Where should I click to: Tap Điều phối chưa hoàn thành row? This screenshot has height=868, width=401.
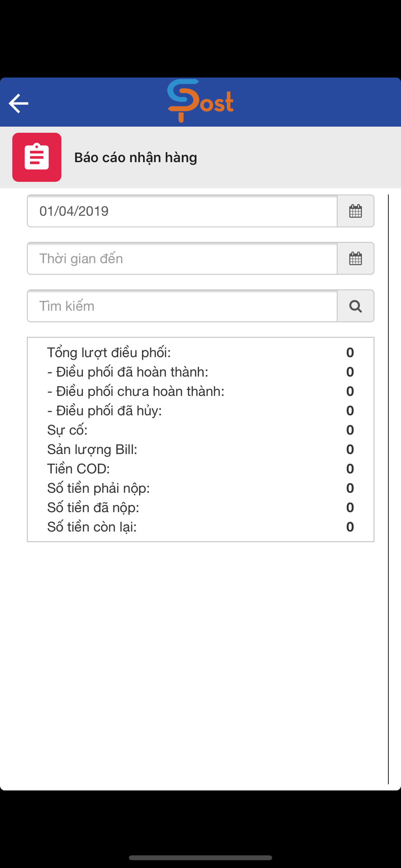[x=200, y=391]
